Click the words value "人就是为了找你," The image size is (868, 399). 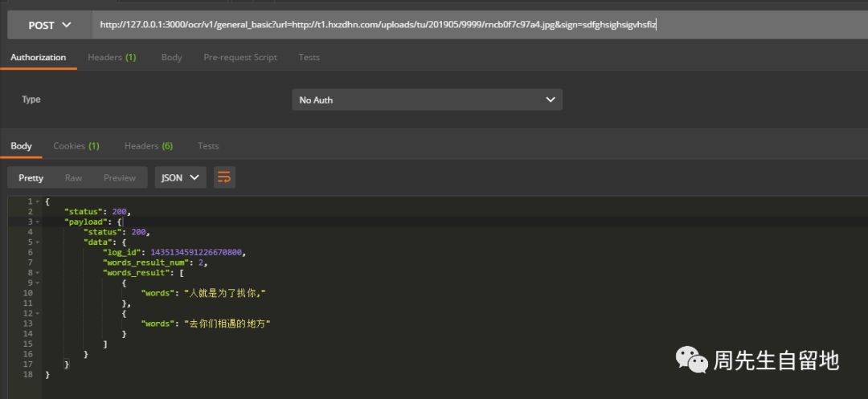click(225, 293)
